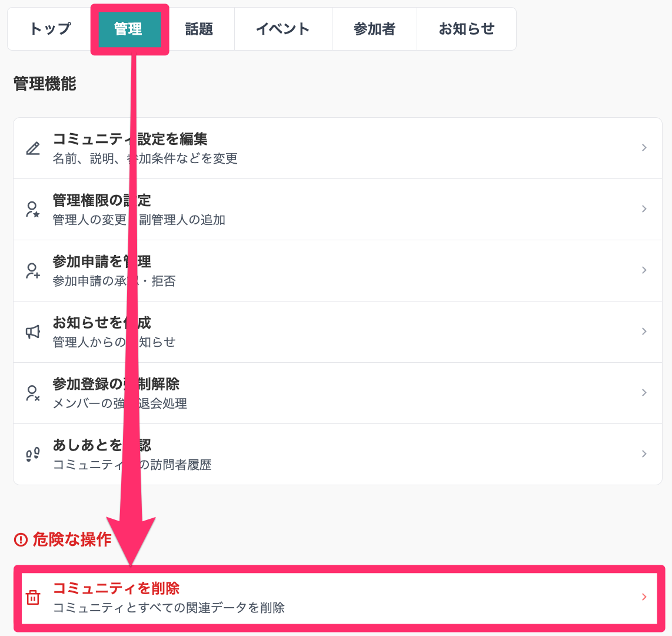Image resolution: width=672 pixels, height=636 pixels.
Task: Switch to the お知らせ tab
Action: tap(466, 29)
